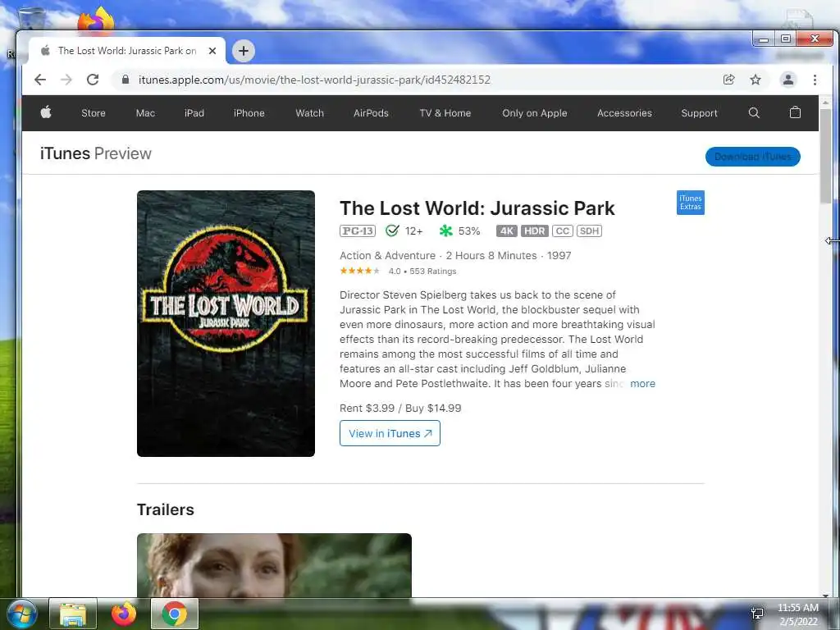Click the browser forward arrow
This screenshot has width=840, height=630.
(x=66, y=80)
